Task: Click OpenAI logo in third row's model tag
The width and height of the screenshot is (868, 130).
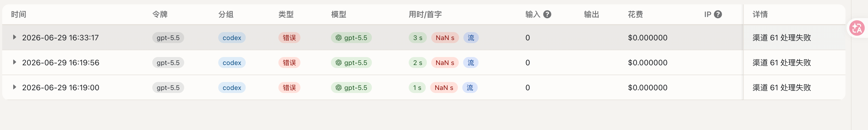Action: pyautogui.click(x=338, y=87)
